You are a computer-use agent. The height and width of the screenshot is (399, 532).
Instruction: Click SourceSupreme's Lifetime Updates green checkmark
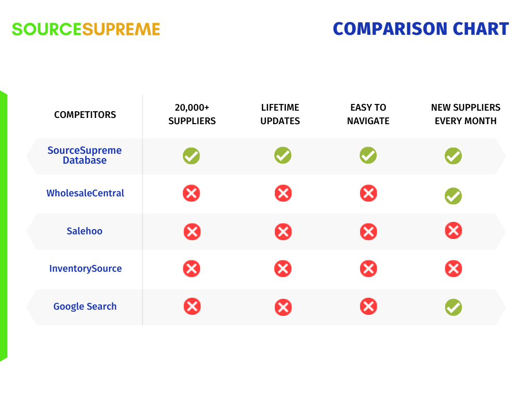(283, 155)
